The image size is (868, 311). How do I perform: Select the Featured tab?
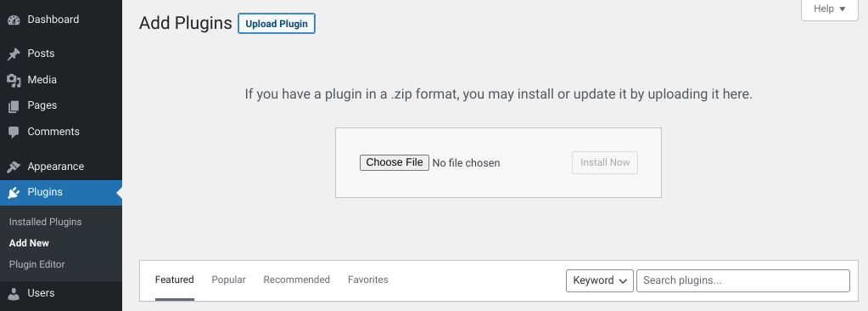[175, 280]
